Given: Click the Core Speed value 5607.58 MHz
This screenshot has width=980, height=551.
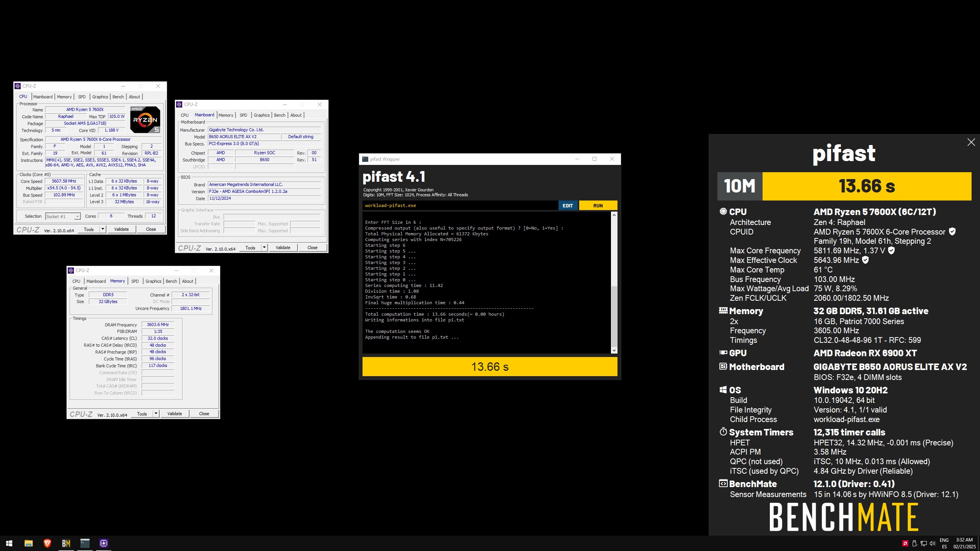Looking at the screenshot, I should click(x=64, y=181).
